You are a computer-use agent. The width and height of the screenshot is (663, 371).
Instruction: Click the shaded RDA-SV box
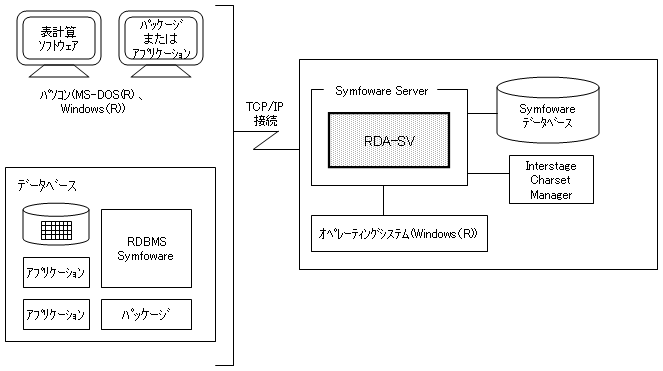[389, 140]
